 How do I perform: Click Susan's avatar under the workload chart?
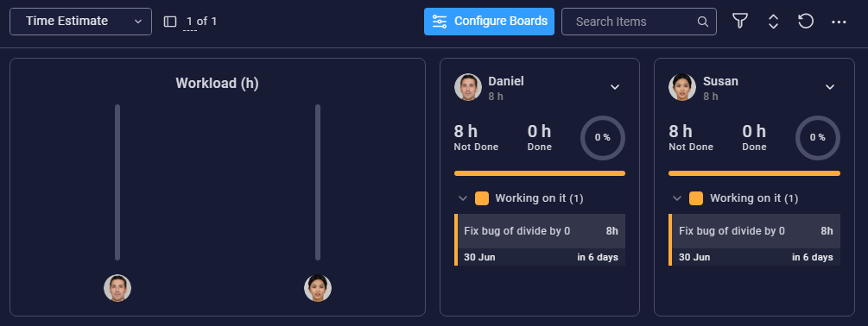(x=318, y=288)
